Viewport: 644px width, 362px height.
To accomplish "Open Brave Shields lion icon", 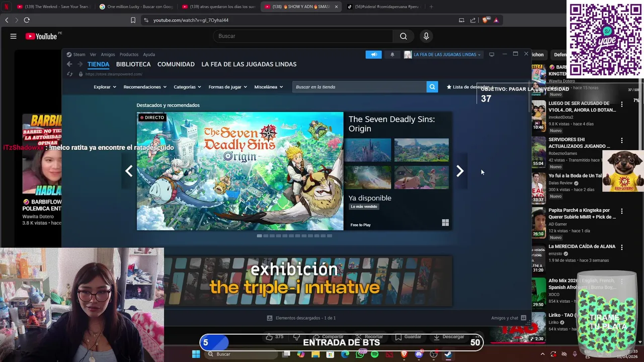I will [x=485, y=20].
